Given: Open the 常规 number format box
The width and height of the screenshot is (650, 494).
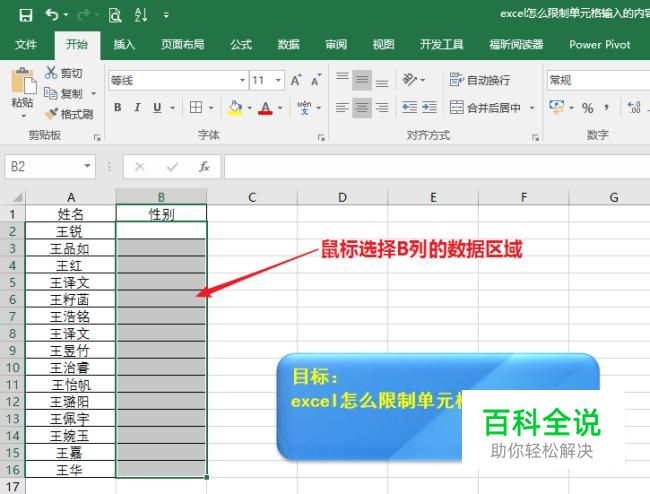Looking at the screenshot, I should click(598, 80).
